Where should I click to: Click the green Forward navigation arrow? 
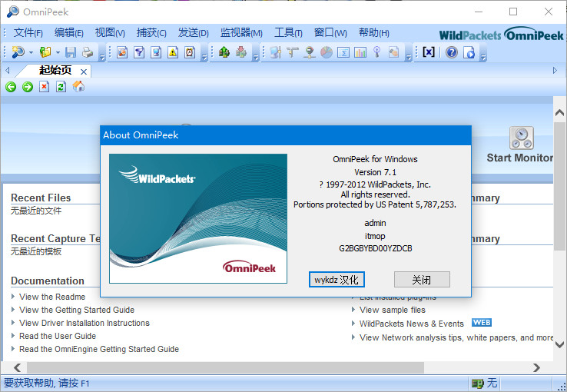(x=28, y=87)
